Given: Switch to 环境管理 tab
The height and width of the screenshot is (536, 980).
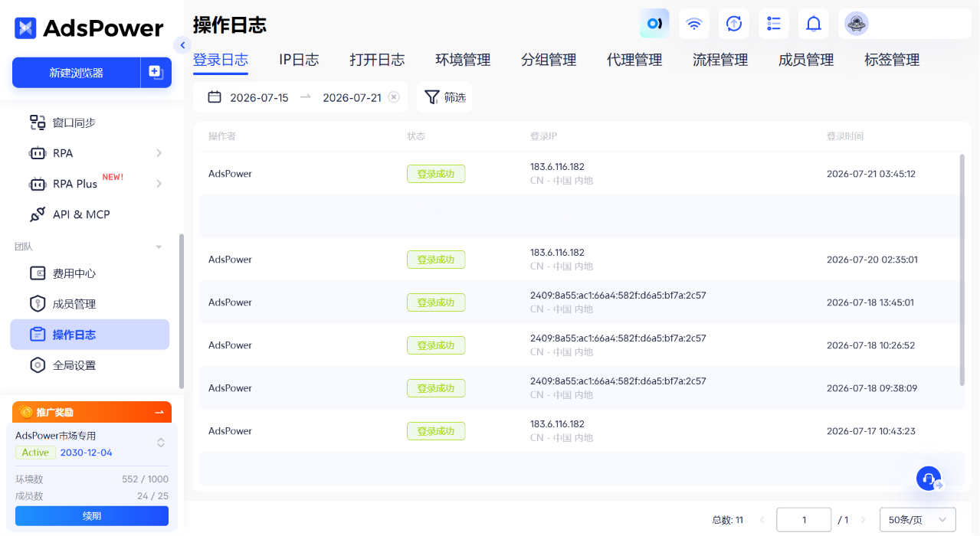Looking at the screenshot, I should (463, 60).
